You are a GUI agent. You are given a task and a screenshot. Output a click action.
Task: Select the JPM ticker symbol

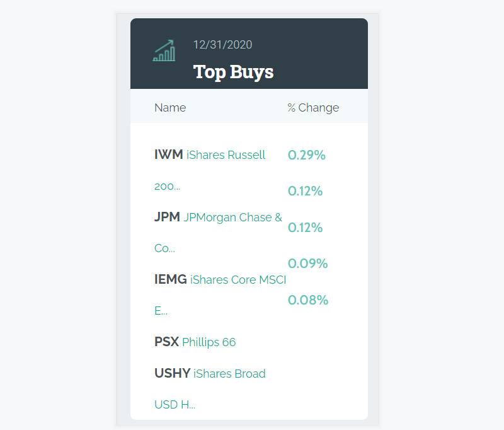(x=167, y=217)
